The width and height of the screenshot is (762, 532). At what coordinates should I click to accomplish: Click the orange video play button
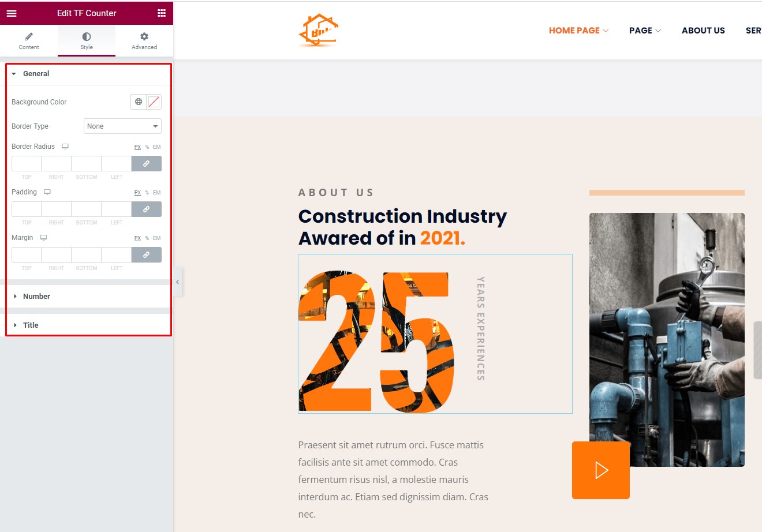[601, 470]
